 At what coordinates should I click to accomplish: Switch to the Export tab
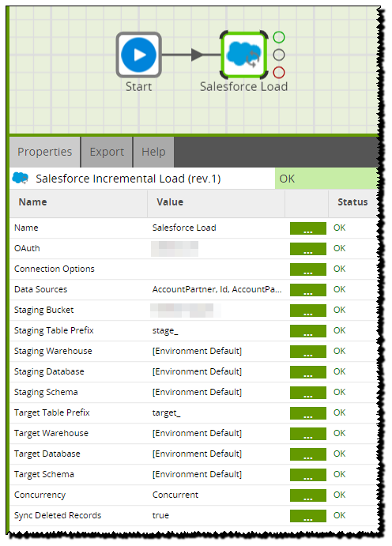point(107,152)
